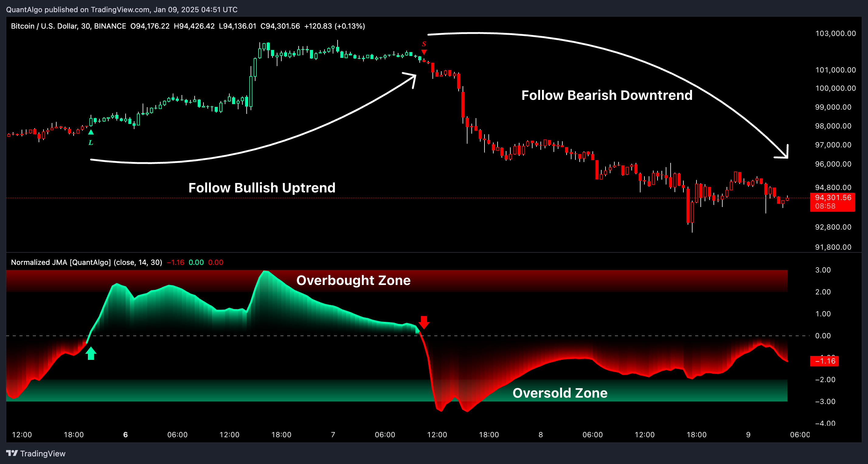
Task: Click the −4.00 indicator axis label
Action: tap(825, 423)
